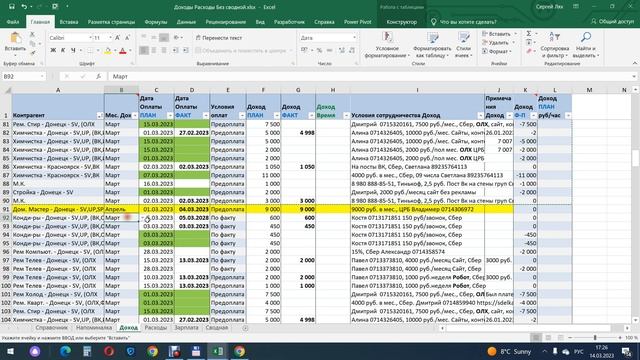Click the zoom slider handle
Image resolution: width=640 pixels, height=360 pixels.
595,338
